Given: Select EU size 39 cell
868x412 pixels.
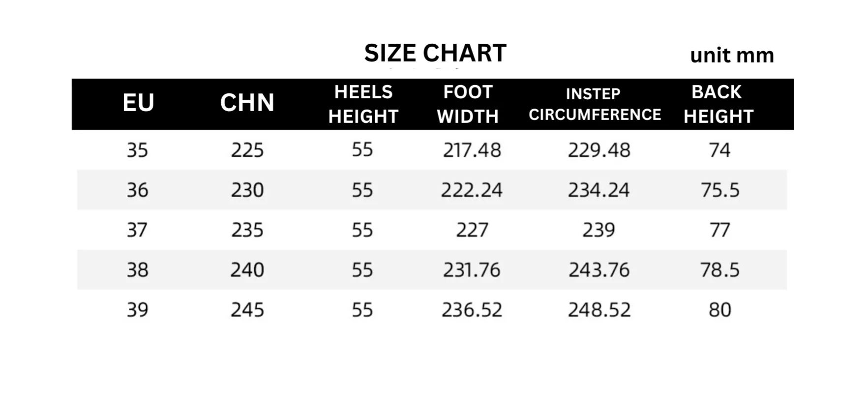Looking at the screenshot, I should (x=137, y=310).
